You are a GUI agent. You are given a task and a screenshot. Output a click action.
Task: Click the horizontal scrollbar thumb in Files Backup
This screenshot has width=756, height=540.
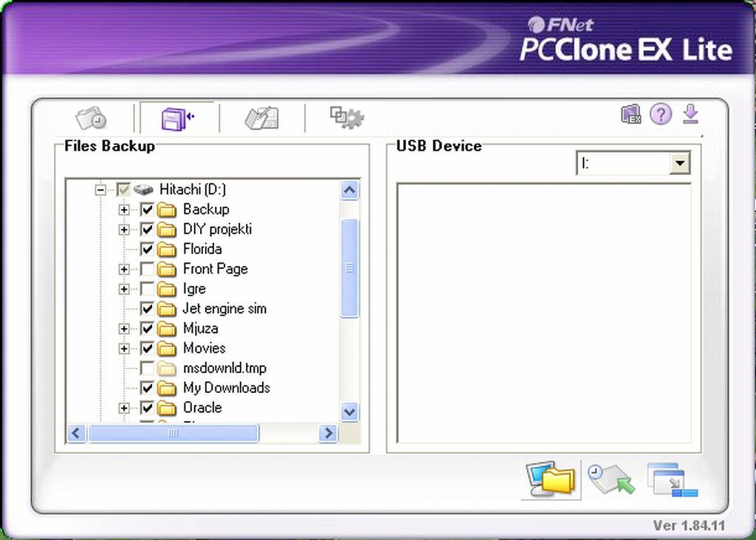pyautogui.click(x=173, y=433)
